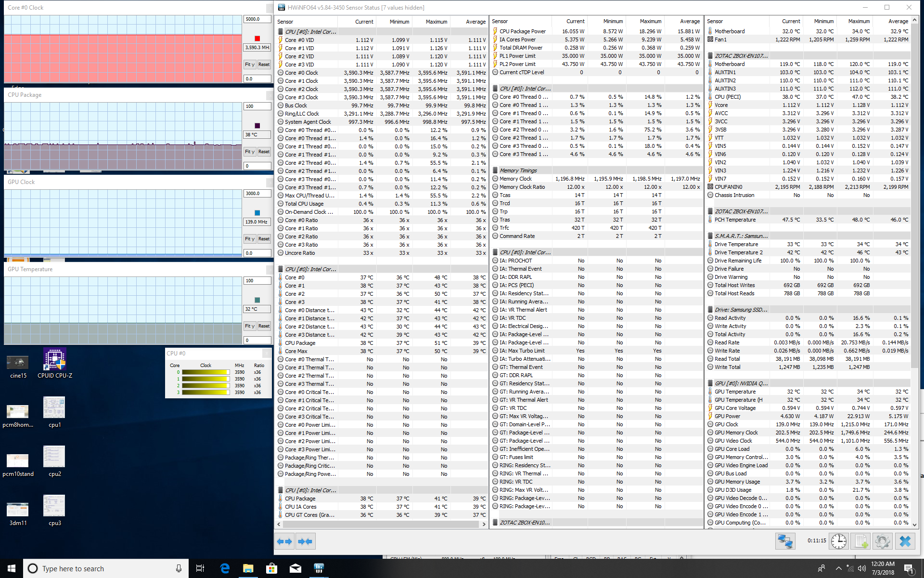Screen dimensions: 924x578
Task: Select the Drive Remaining Life sensor row
Action: (x=738, y=261)
